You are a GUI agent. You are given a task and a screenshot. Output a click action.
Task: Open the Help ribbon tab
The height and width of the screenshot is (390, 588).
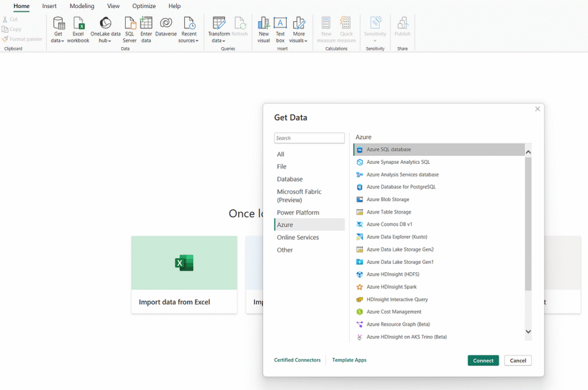tap(175, 6)
